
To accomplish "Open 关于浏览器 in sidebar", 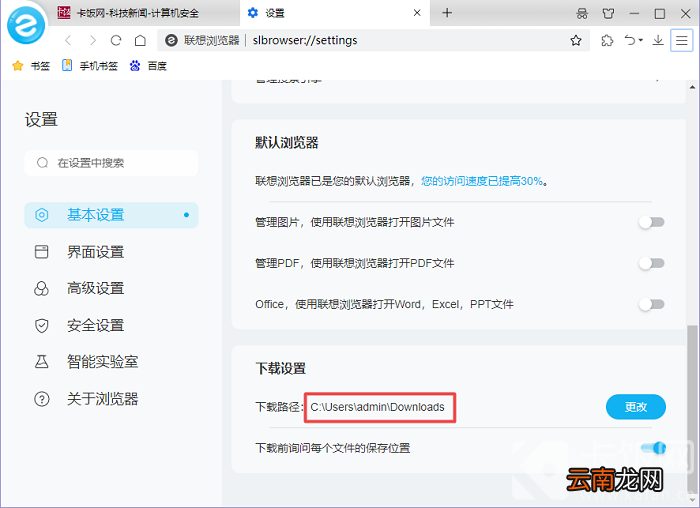I will [111, 399].
